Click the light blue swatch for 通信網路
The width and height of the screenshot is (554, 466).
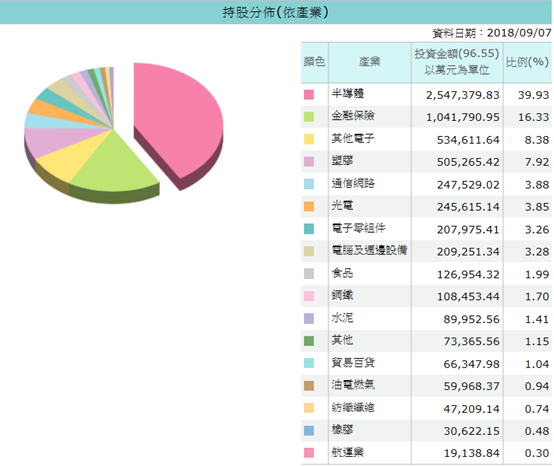[309, 184]
